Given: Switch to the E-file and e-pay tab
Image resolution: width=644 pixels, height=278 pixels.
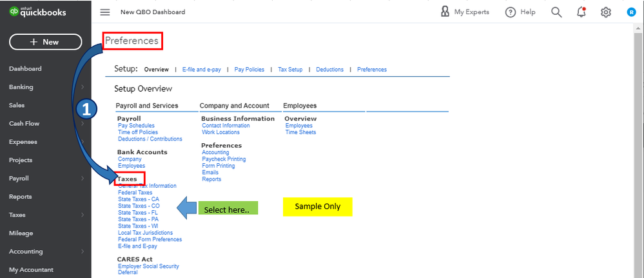Looking at the screenshot, I should point(201,70).
